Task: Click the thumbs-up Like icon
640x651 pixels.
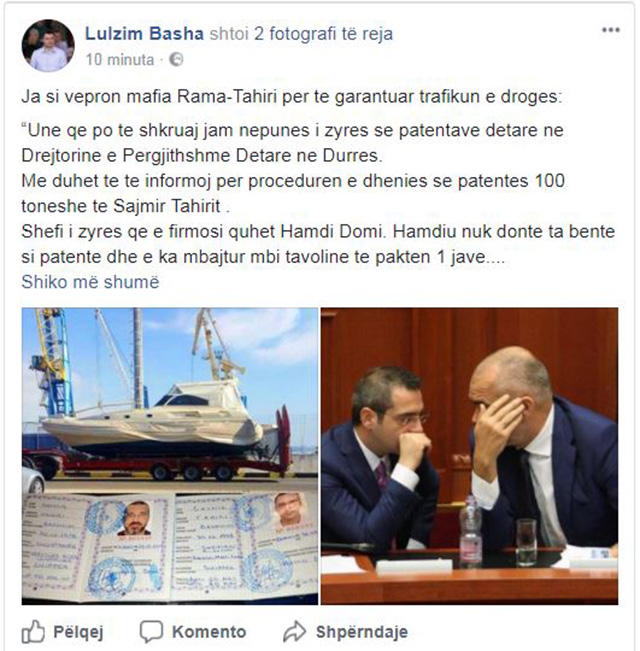Action: tap(33, 632)
